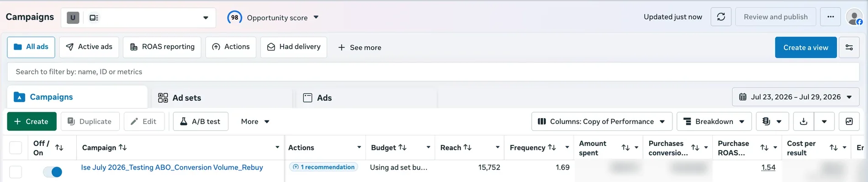The height and width of the screenshot is (182, 868).
Task: Open the Ad sets tab
Action: tap(222, 98)
